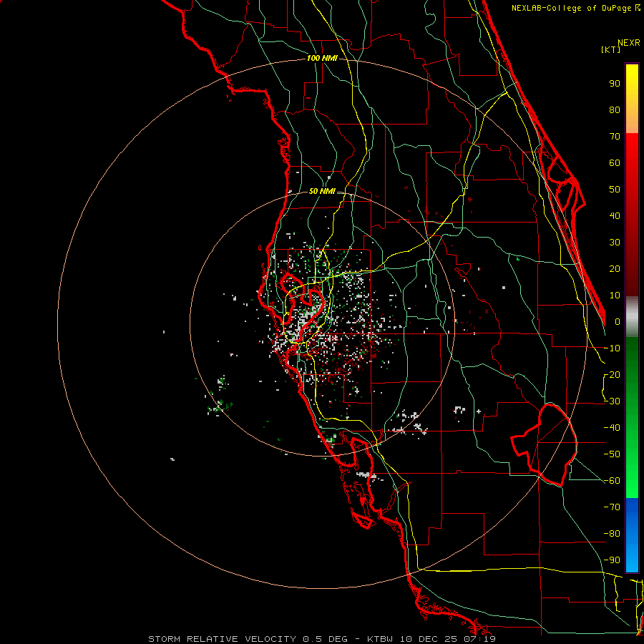Click the 30 value on the velocity scale
Viewport: 644px width, 644px height.
pyautogui.click(x=615, y=243)
